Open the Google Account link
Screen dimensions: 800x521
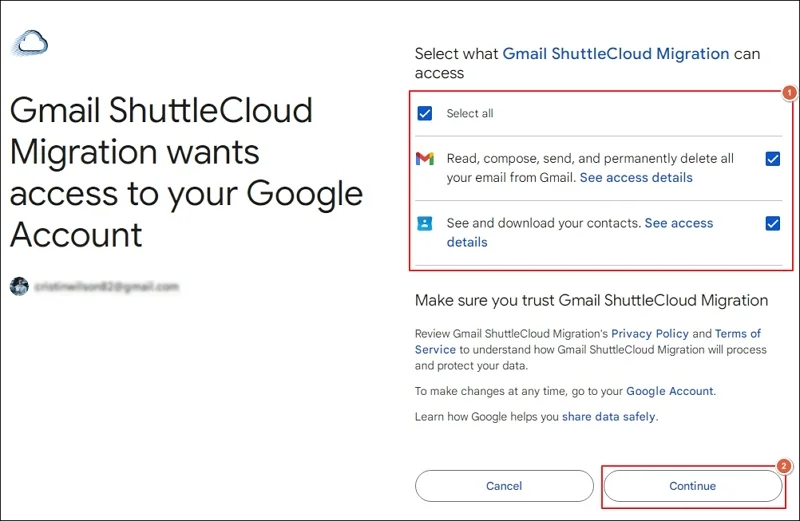(669, 391)
